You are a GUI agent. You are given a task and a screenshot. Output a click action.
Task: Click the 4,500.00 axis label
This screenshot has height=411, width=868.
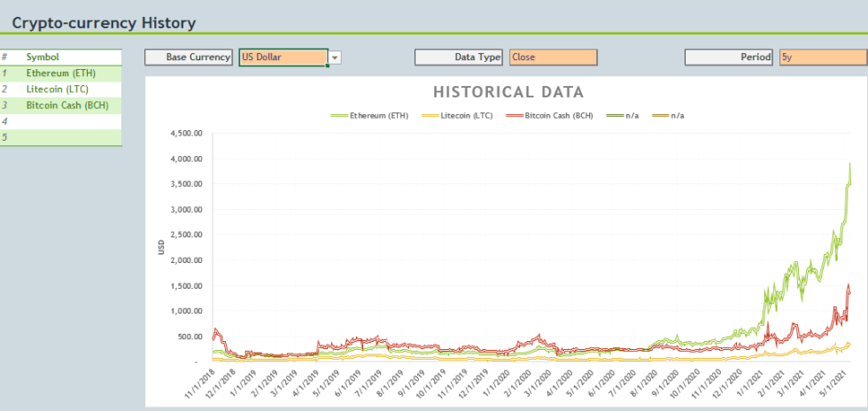pos(187,134)
